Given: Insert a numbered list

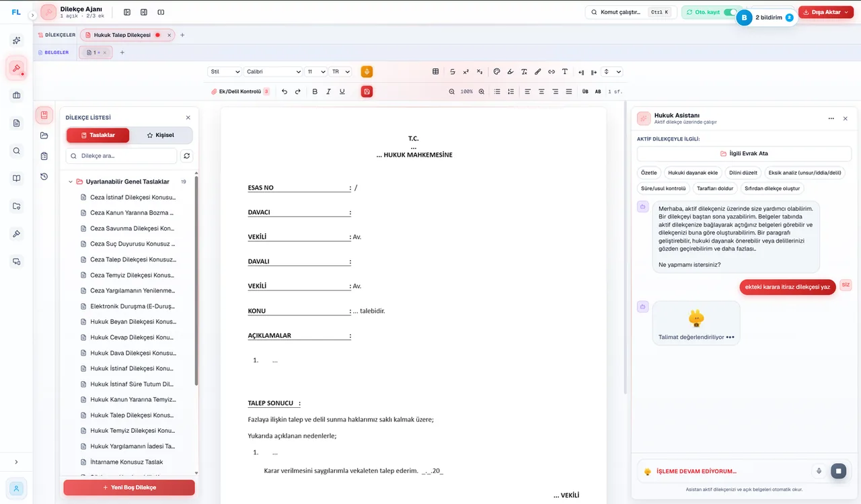Looking at the screenshot, I should 511,91.
